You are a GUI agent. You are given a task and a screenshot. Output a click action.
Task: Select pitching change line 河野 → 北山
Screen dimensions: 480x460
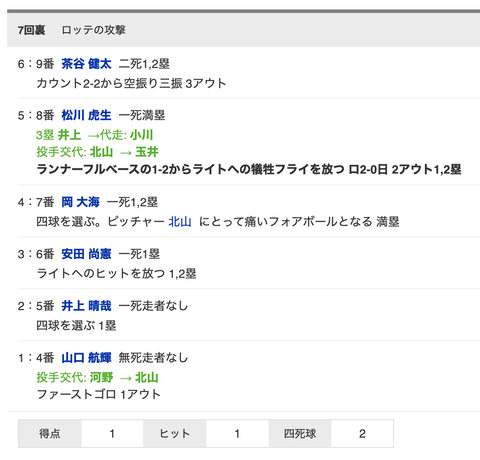click(97, 377)
